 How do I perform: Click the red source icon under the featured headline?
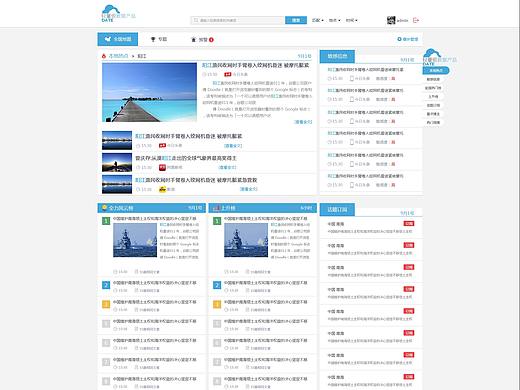pyautogui.click(x=228, y=74)
